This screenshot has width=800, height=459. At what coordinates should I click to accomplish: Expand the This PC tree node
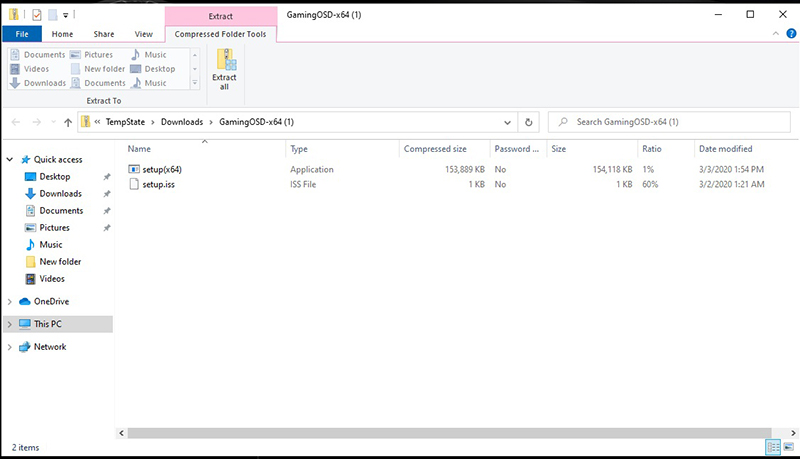coord(9,324)
